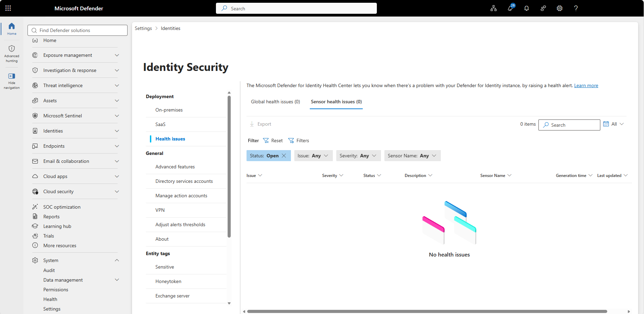Click the SOC optimization wand icon
Viewport: 644px width, 314px height.
(35, 207)
